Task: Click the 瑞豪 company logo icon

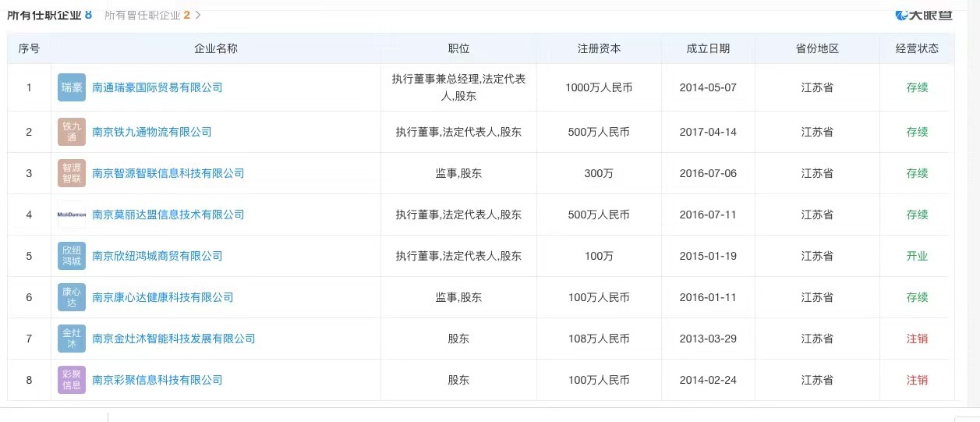Action: pyautogui.click(x=72, y=87)
